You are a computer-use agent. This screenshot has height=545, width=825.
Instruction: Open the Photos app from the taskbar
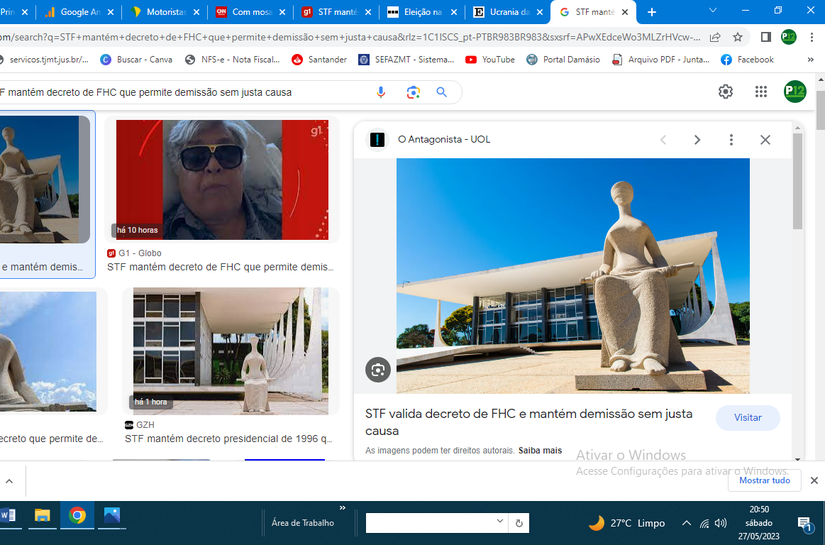tap(112, 515)
